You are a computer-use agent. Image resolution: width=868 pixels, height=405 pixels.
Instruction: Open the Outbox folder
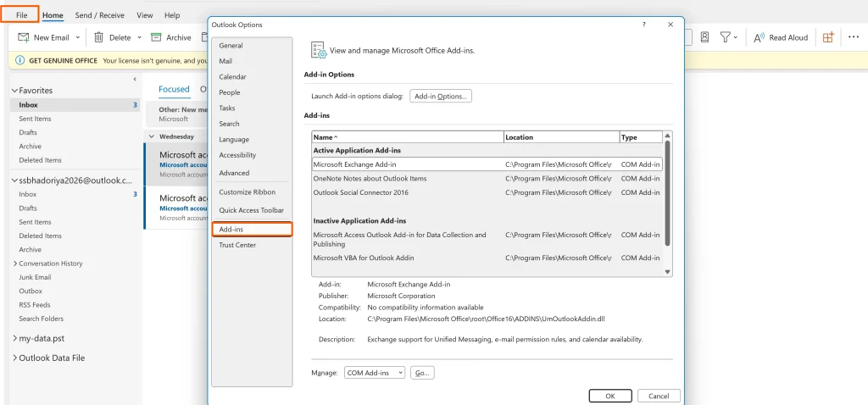click(31, 291)
